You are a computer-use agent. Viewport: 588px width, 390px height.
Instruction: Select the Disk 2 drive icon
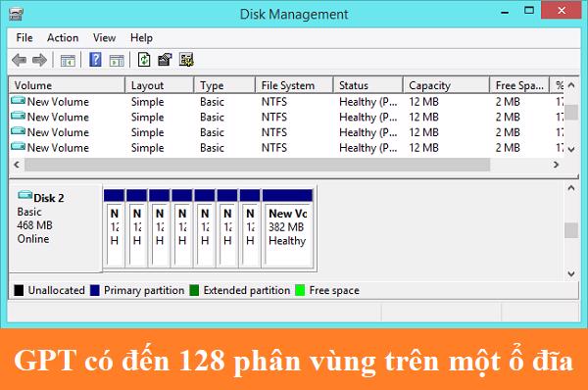click(25, 195)
